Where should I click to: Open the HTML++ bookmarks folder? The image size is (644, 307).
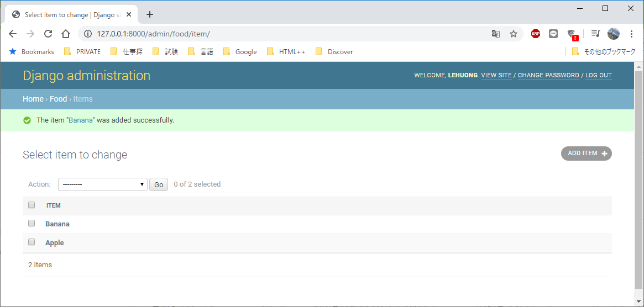tap(286, 52)
